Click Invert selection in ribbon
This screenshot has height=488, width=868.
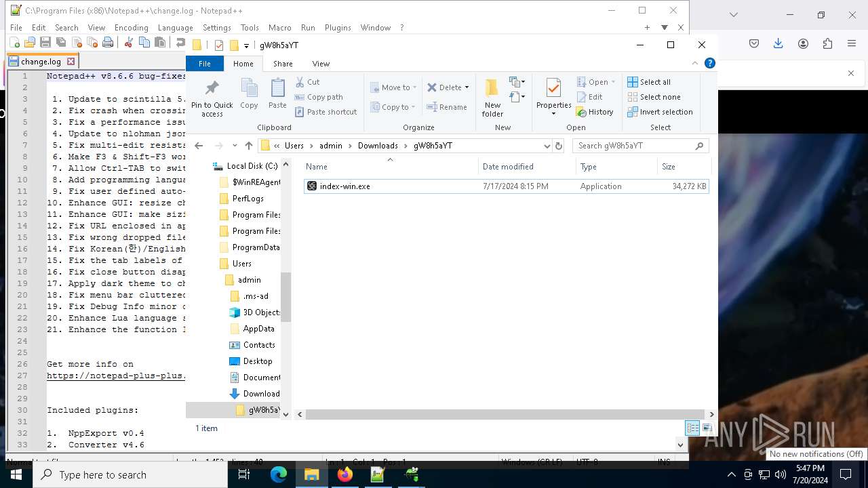pyautogui.click(x=660, y=112)
